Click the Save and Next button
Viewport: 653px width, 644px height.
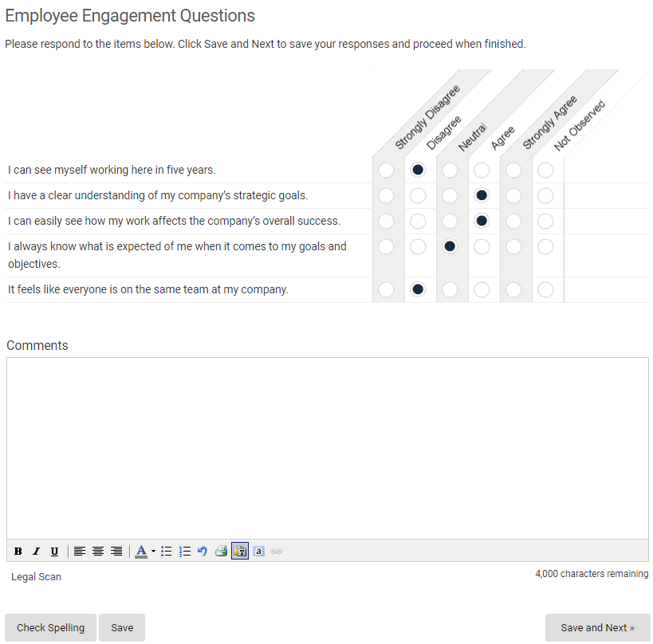click(597, 627)
